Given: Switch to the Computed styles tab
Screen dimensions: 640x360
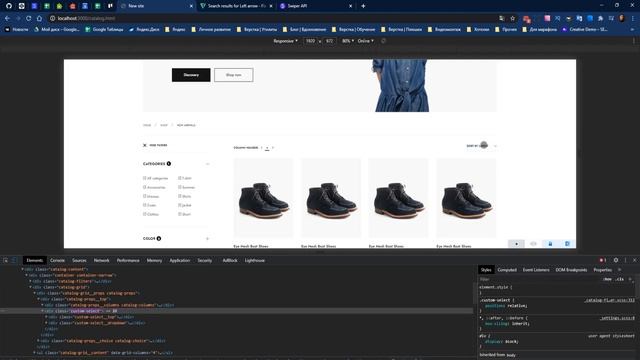Looking at the screenshot, I should (x=507, y=270).
